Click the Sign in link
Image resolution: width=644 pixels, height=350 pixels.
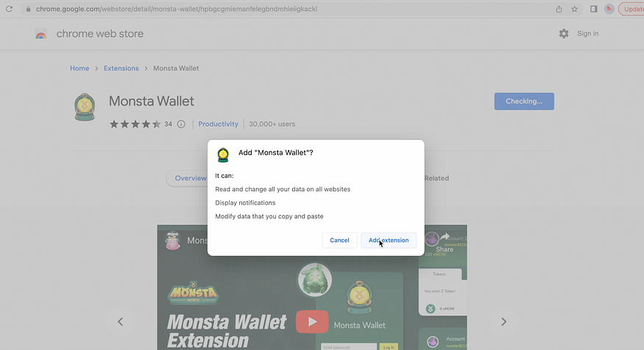pyautogui.click(x=588, y=34)
